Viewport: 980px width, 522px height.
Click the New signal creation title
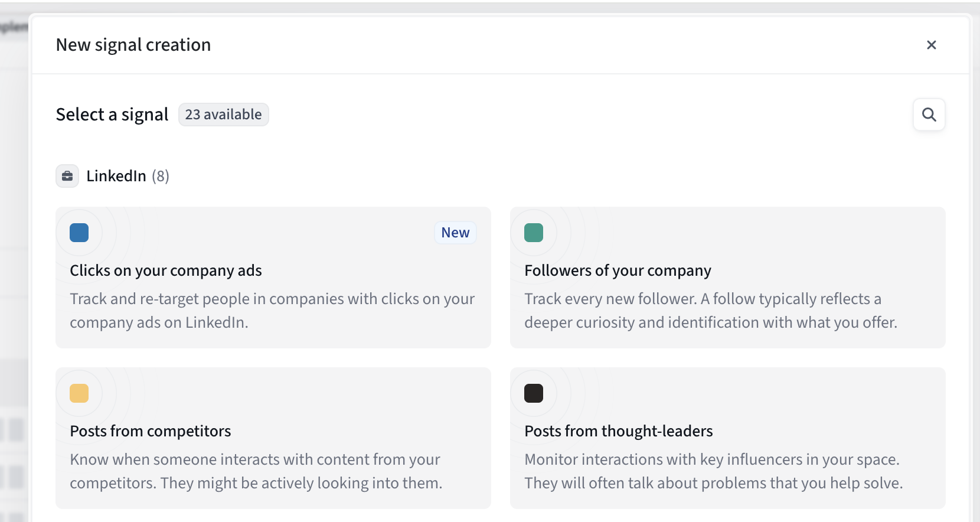point(133,45)
